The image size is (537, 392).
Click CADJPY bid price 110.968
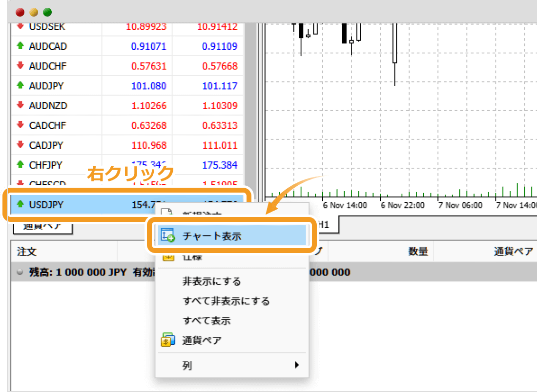tap(148, 145)
